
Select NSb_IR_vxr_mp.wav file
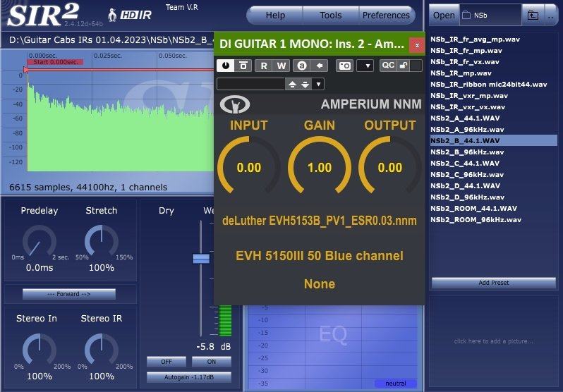[469, 96]
